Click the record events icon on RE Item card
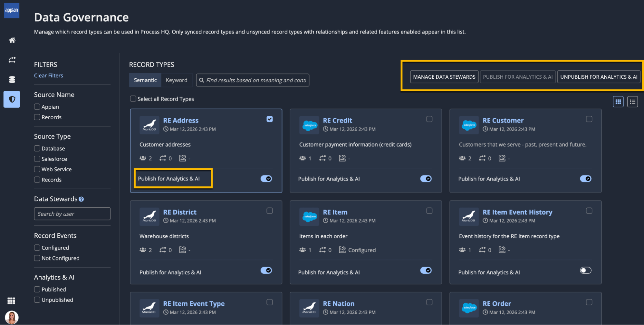 [x=342, y=250]
